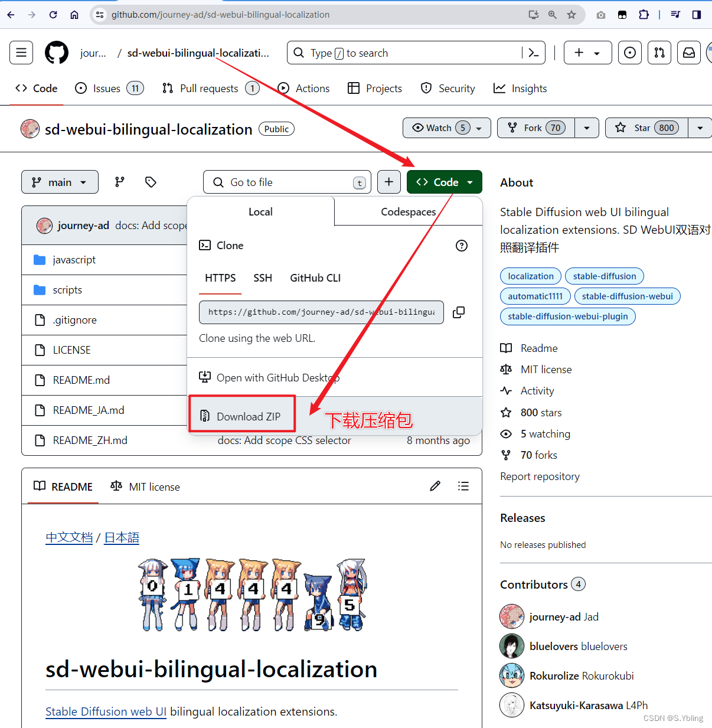Open the README outline list icon
The height and width of the screenshot is (728, 712).
point(463,486)
